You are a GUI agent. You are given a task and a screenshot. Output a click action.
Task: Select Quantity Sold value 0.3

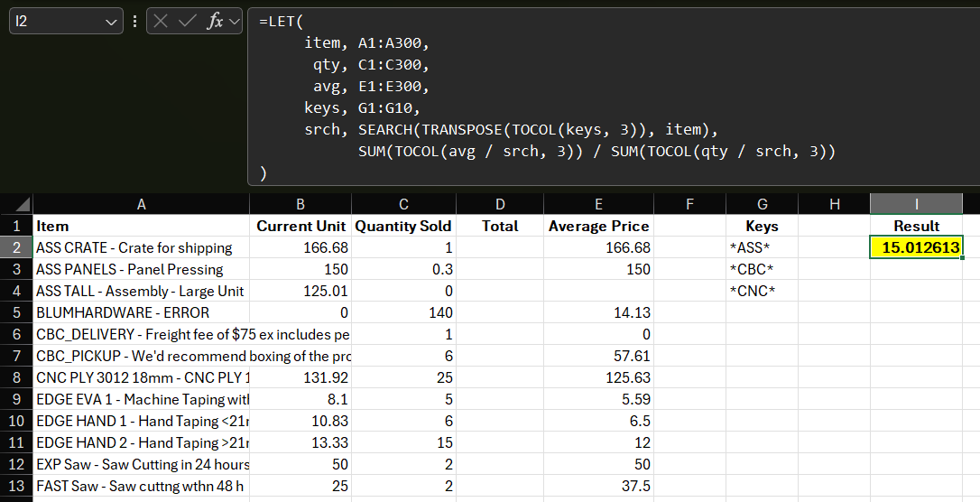point(403,269)
